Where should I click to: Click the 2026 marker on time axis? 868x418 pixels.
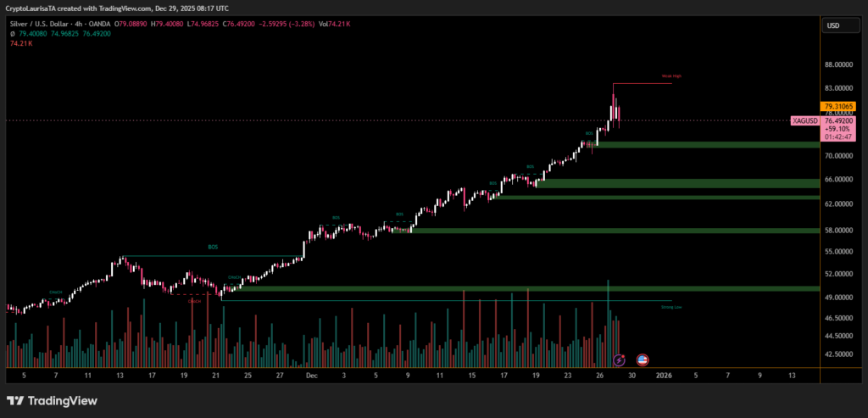click(x=664, y=374)
